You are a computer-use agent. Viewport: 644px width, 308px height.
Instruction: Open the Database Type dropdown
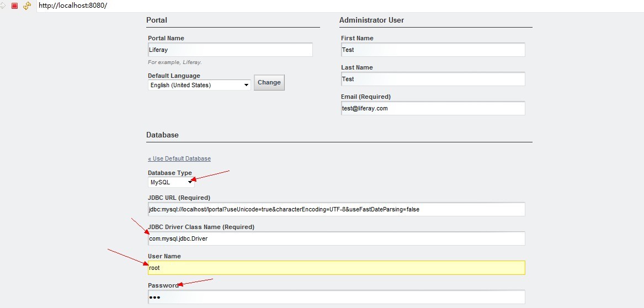(x=171, y=182)
